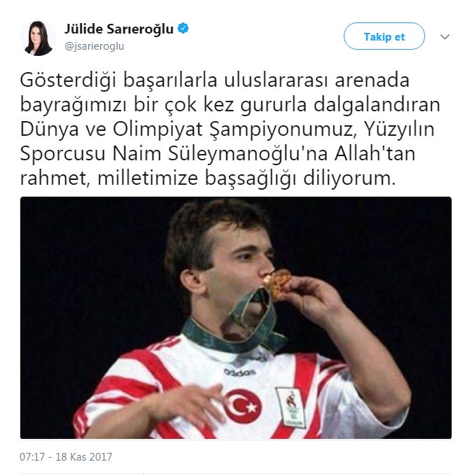
Task: Follow the account with Takip et
Action: tap(384, 36)
